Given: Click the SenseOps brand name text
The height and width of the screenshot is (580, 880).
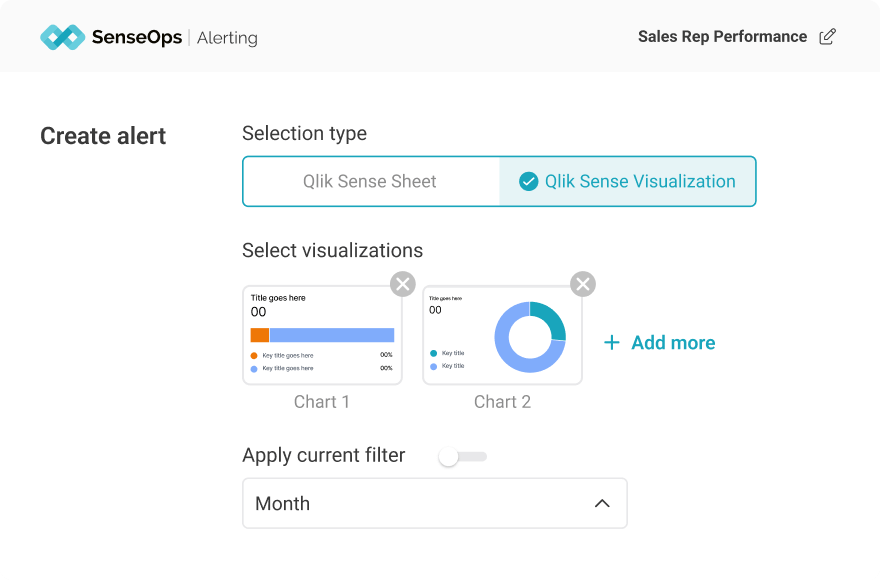Looking at the screenshot, I should [137, 37].
